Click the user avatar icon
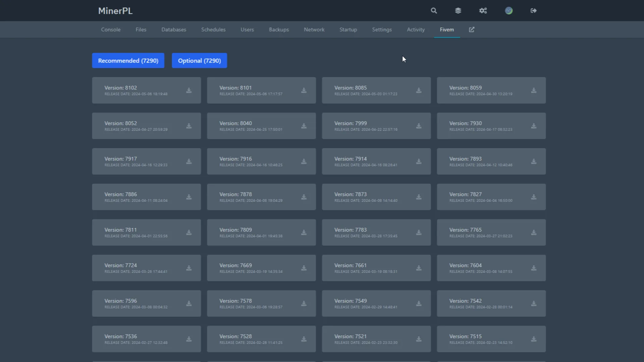This screenshot has height=362, width=644. [508, 11]
